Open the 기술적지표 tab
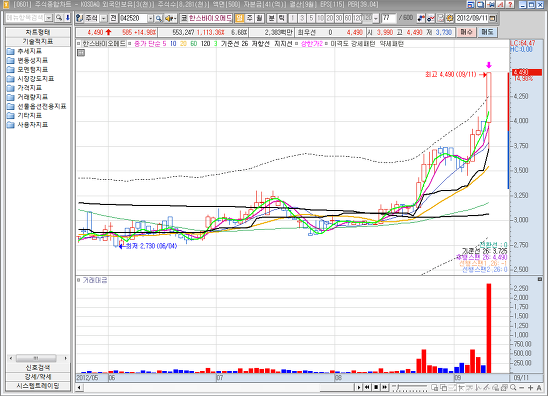 coord(38,42)
